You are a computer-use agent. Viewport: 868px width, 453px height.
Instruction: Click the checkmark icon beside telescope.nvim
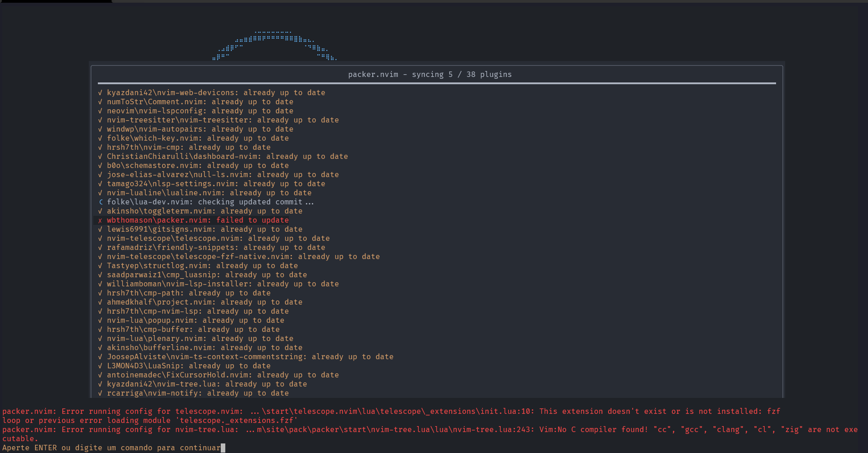pyautogui.click(x=101, y=238)
